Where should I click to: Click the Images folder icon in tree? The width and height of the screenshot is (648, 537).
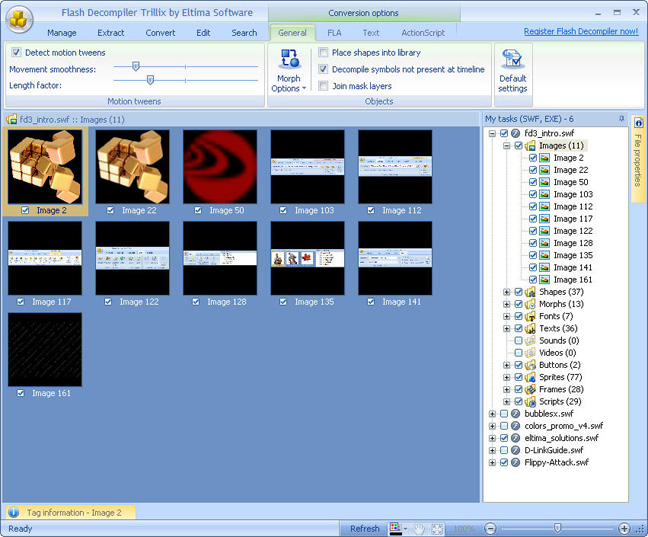(x=530, y=146)
